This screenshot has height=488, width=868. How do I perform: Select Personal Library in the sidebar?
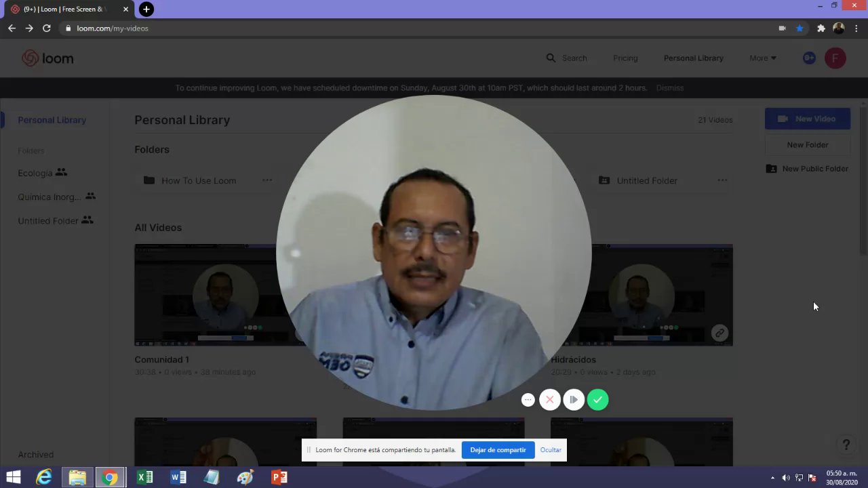(52, 120)
